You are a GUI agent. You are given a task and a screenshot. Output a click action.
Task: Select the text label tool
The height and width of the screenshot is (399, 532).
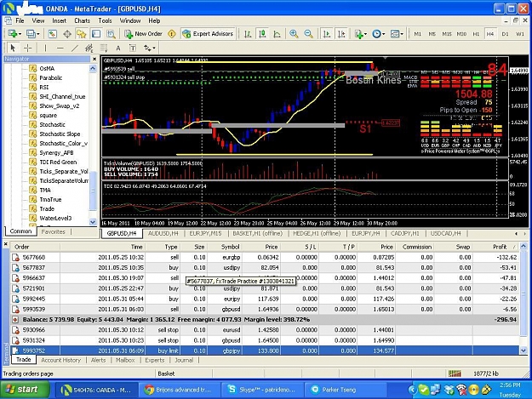(x=133, y=48)
